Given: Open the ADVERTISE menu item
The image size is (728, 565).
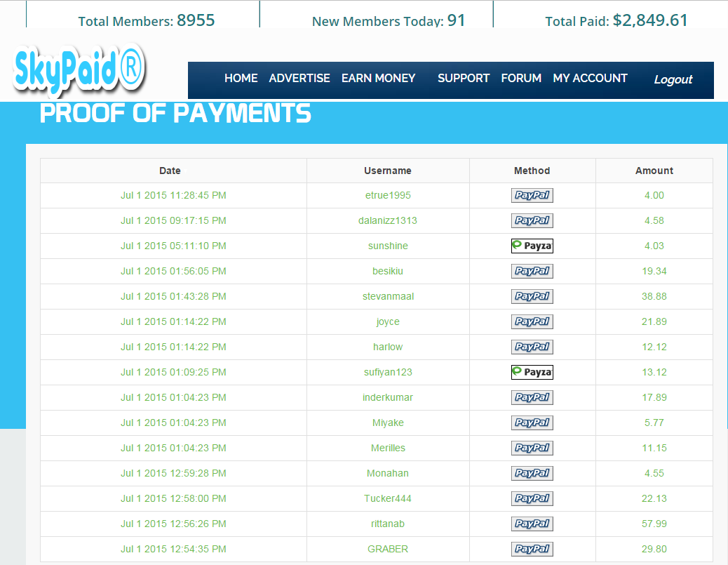Looking at the screenshot, I should [299, 78].
